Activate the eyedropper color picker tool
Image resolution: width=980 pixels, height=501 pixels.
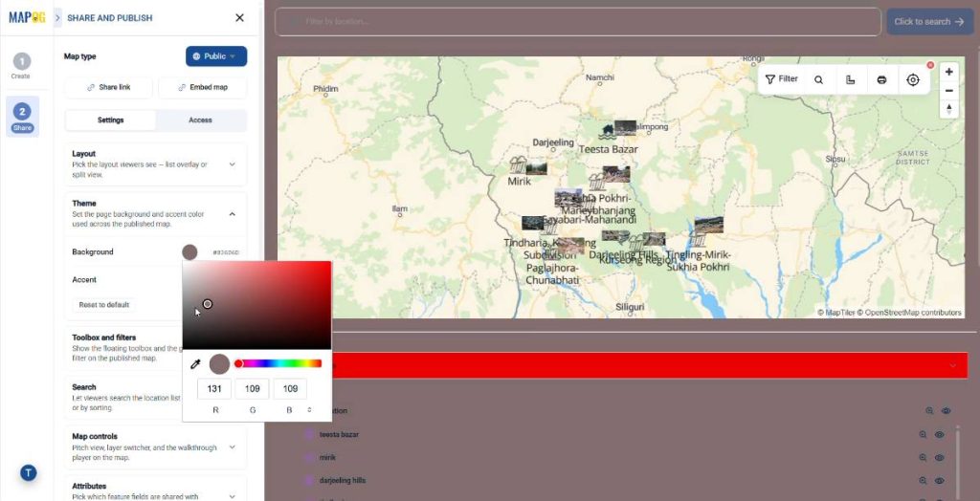[x=195, y=364]
